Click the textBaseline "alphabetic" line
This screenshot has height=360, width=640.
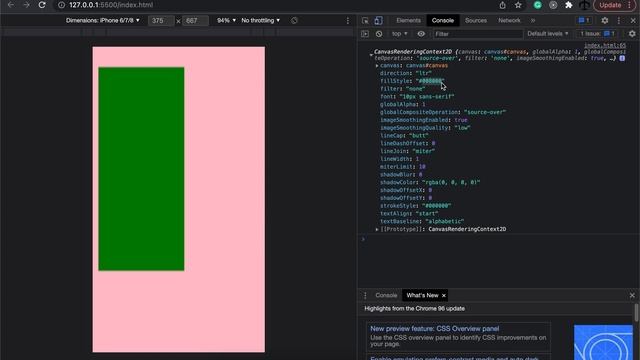tap(422, 221)
